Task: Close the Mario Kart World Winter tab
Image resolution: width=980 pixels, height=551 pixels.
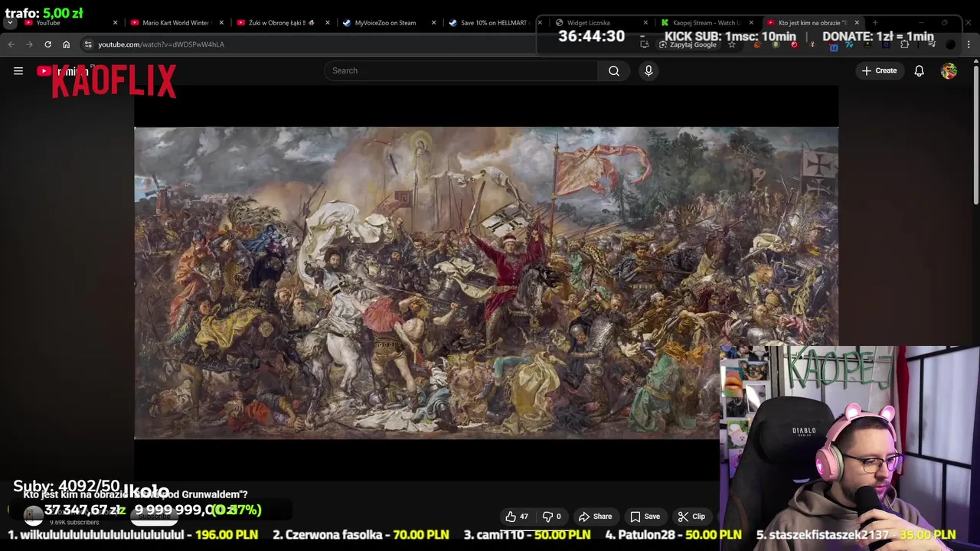Action: tap(221, 23)
